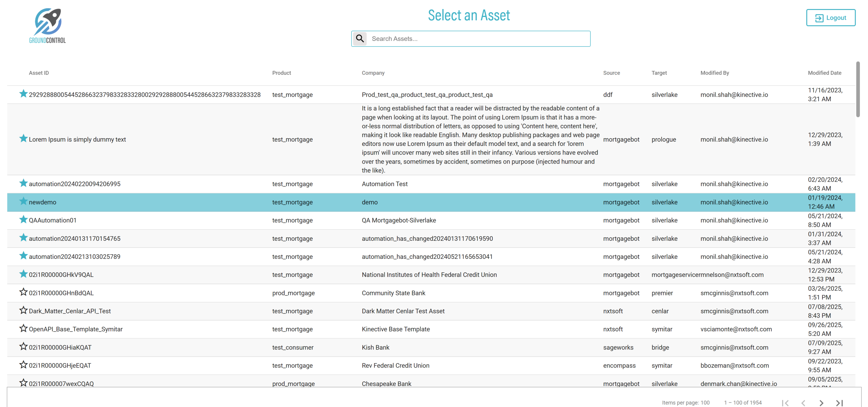The image size is (868, 407).
Task: Sort by the Modified Date column header
Action: (x=824, y=73)
